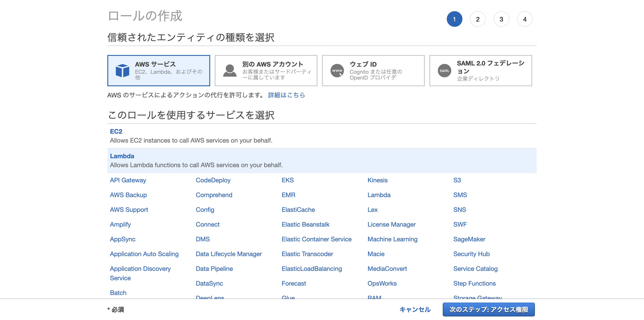
Task: Select the 別の AWS アカウント entity card
Action: tap(266, 71)
